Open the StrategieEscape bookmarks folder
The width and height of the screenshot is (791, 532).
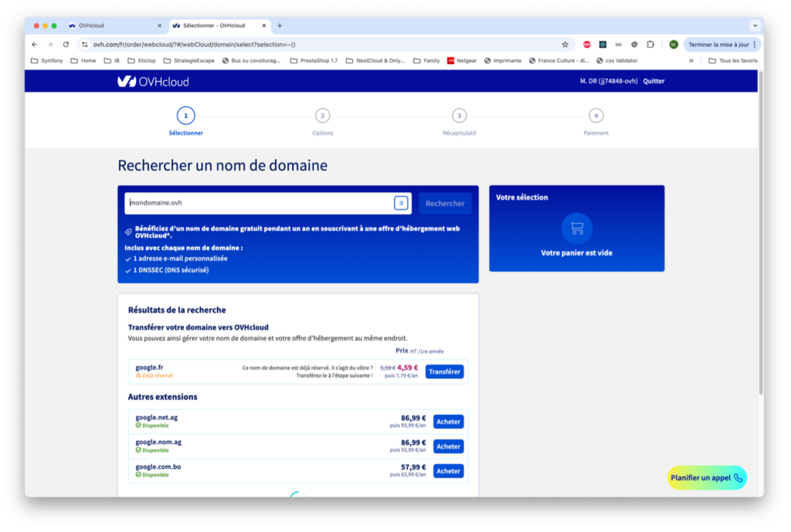click(x=189, y=60)
